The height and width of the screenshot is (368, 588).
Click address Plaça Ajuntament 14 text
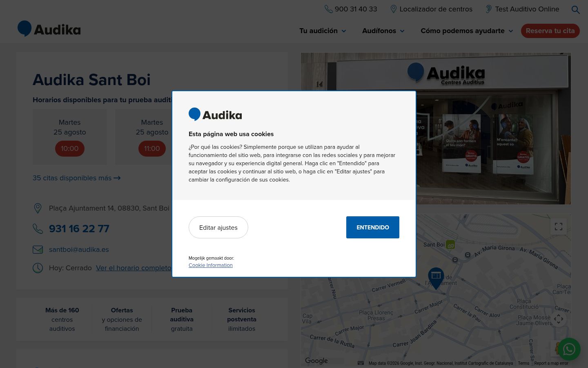(x=109, y=208)
